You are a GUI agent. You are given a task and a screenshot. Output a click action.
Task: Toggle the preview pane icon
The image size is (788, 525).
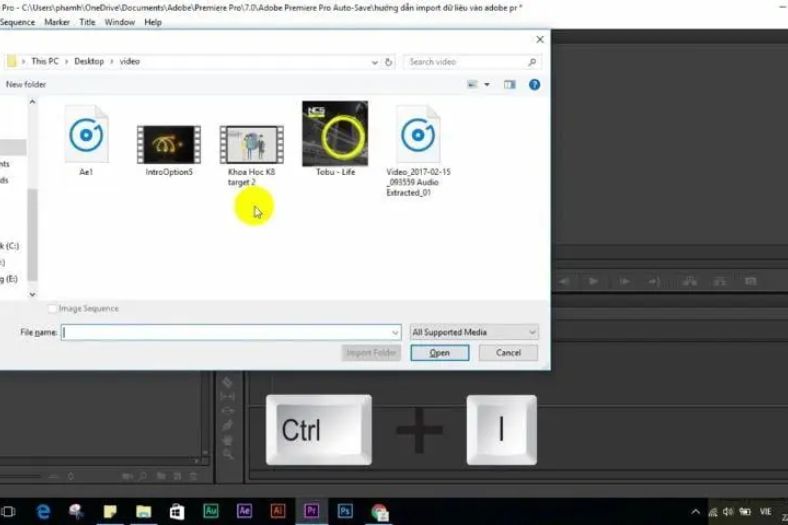point(510,85)
